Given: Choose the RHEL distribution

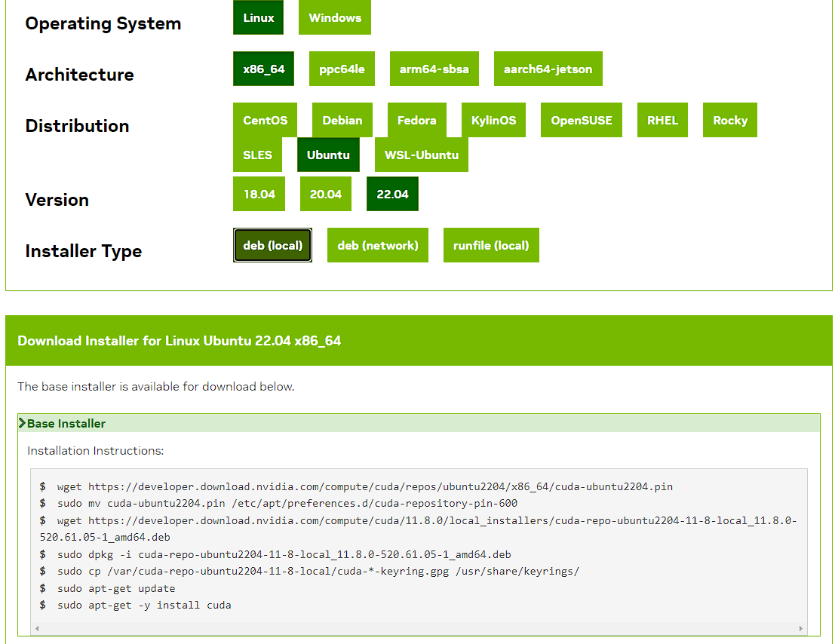Looking at the screenshot, I should pos(662,120).
